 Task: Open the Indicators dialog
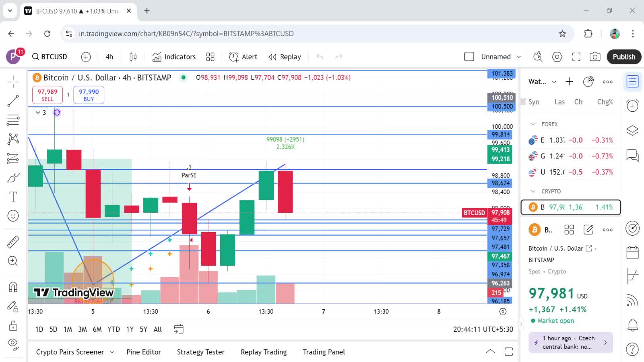[x=174, y=57]
